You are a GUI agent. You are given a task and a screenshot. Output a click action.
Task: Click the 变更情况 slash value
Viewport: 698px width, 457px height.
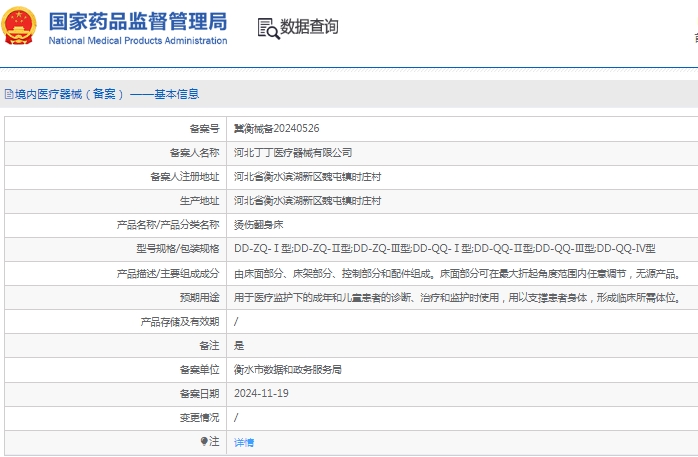point(236,417)
